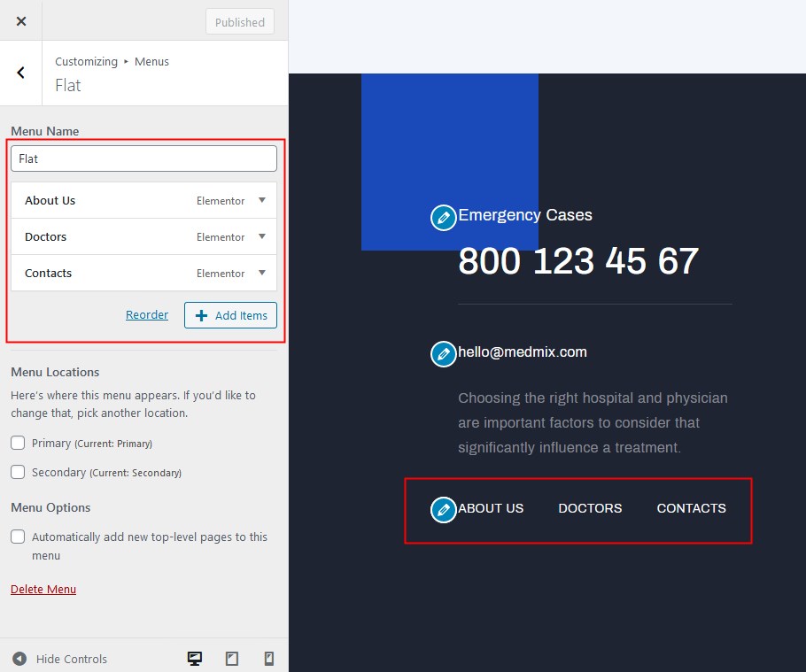The image size is (806, 672).
Task: Click the edit pencil beside ABOUT US menu
Action: tap(443, 510)
